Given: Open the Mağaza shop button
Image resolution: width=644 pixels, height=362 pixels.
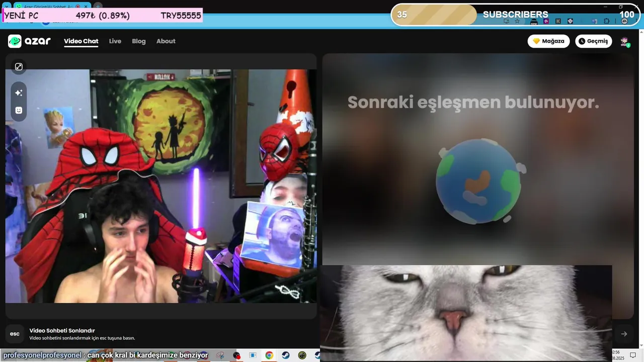Looking at the screenshot, I should click(x=548, y=41).
